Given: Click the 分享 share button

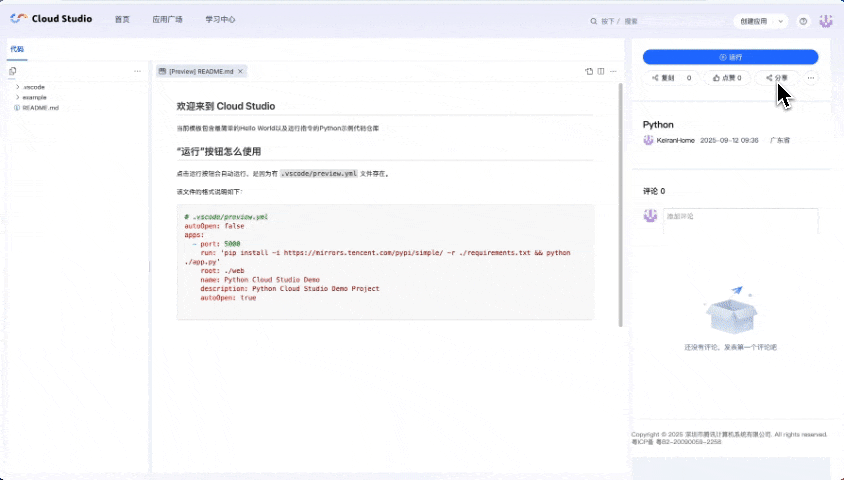Looking at the screenshot, I should [777, 77].
